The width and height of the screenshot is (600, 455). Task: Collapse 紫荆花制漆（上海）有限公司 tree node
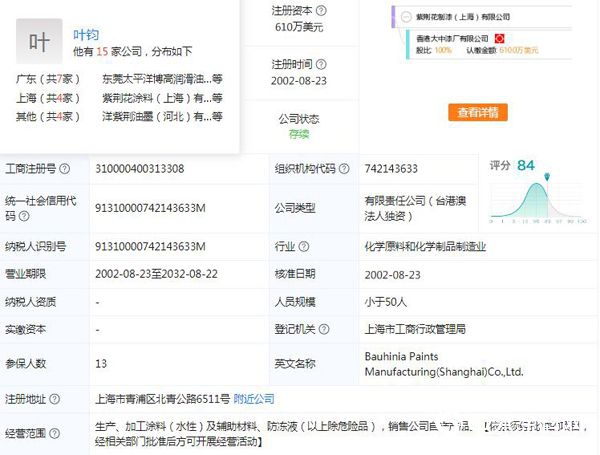[x=406, y=17]
